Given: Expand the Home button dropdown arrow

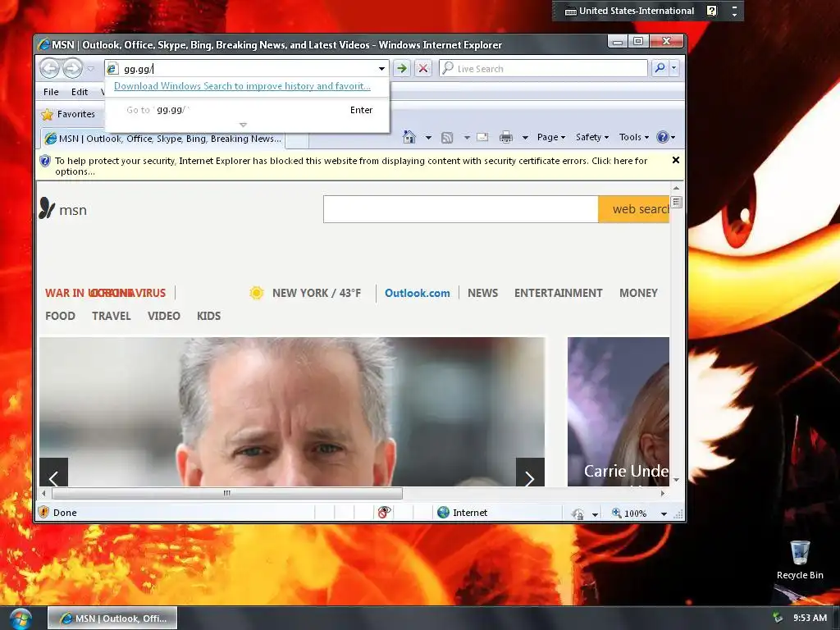Looking at the screenshot, I should [428, 138].
